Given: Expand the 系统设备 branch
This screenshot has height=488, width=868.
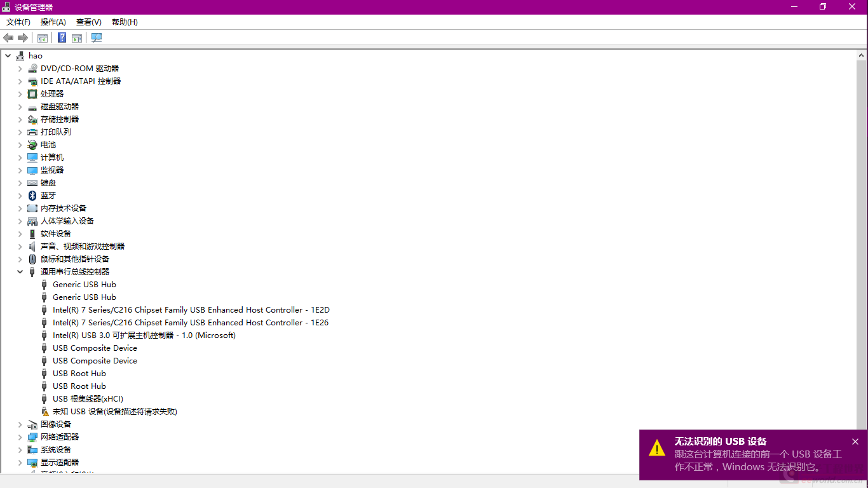Looking at the screenshot, I should pyautogui.click(x=20, y=450).
